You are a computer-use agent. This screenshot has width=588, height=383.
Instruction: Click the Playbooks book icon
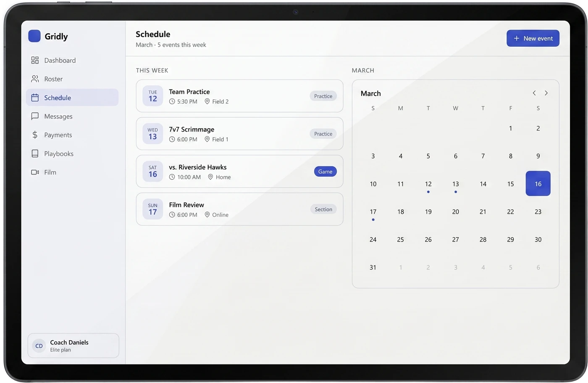(35, 153)
